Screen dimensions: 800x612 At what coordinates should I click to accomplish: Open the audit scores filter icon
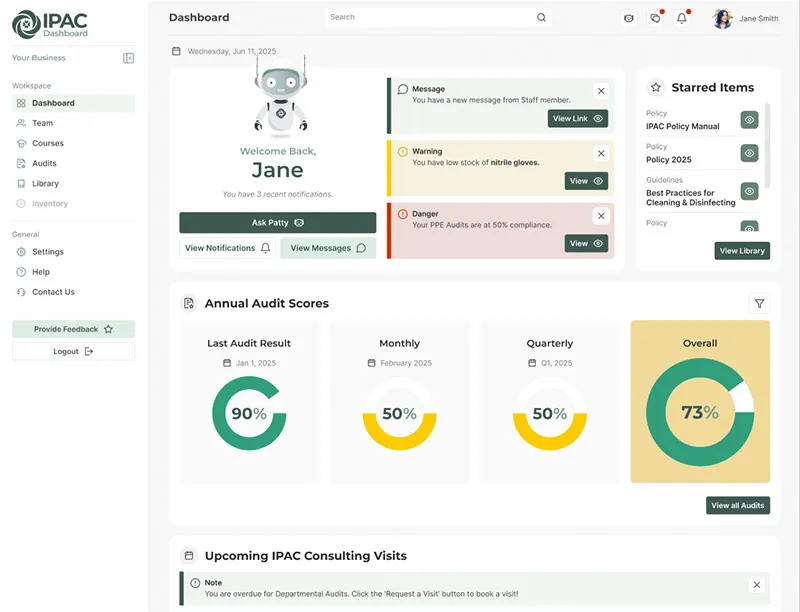[x=759, y=303]
